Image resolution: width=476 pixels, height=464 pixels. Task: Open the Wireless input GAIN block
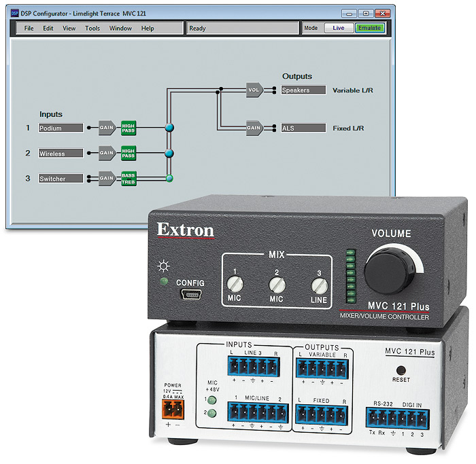107,154
